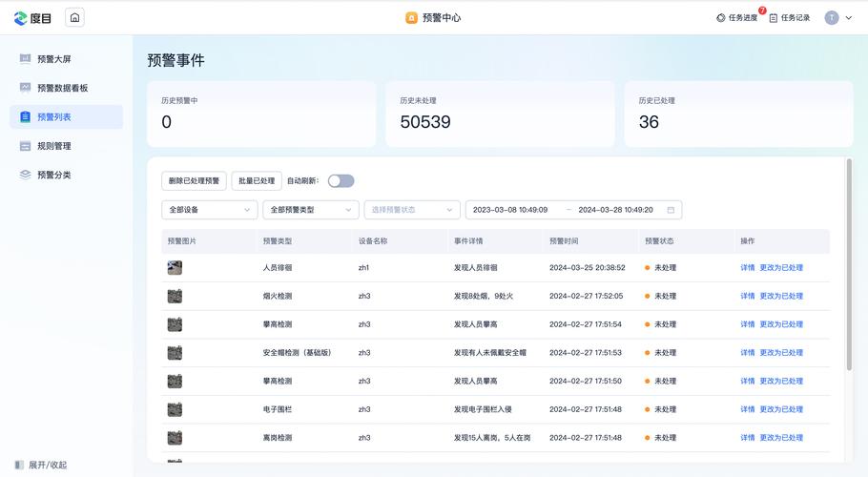Open the 选择预警状态 status dropdown
Viewport: 868px width, 477px height.
coord(411,210)
